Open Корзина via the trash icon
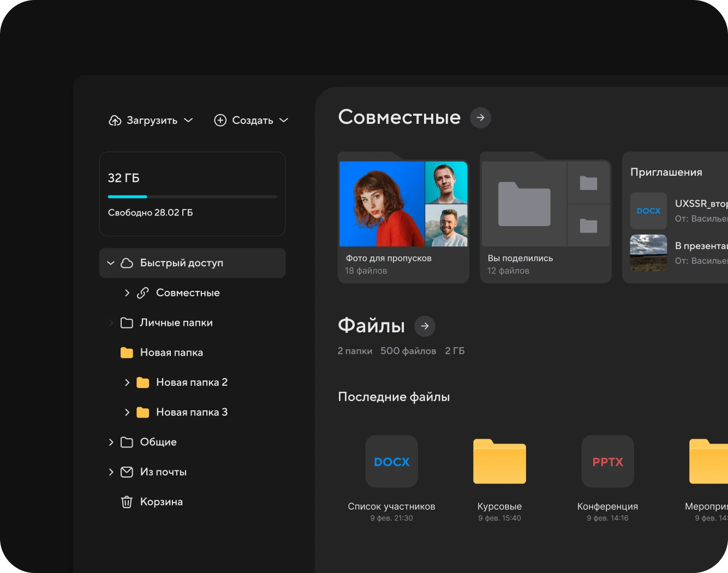 pos(126,502)
